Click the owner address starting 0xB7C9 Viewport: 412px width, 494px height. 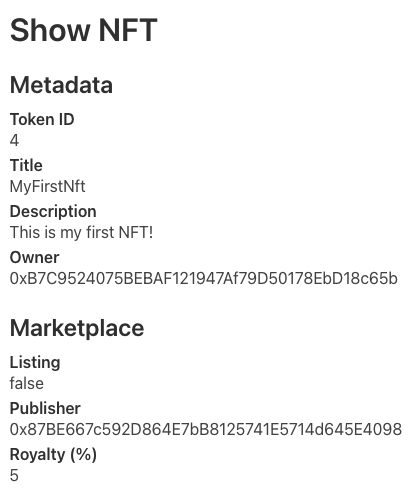[204, 278]
